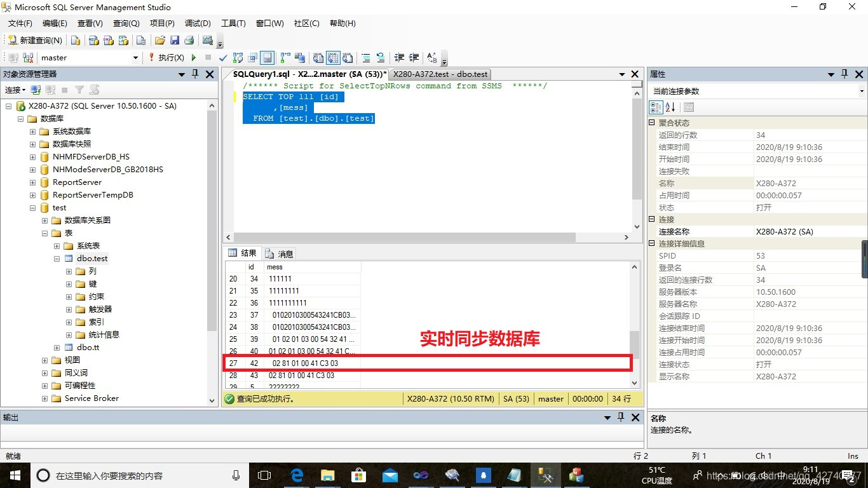Open an Analysis Services XMLA query
This screenshot has width=868, height=488.
[x=123, y=40]
